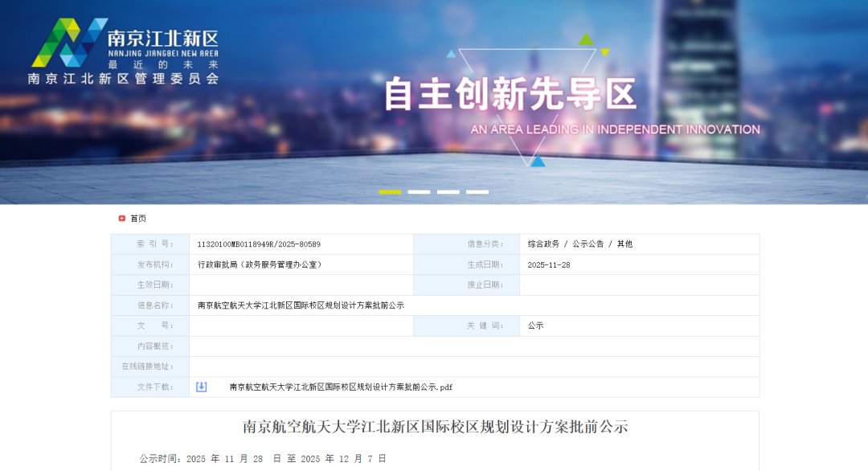Viewport: 868px width, 471px height.
Task: Click the generation date 2025-11-28
Action: pyautogui.click(x=549, y=264)
